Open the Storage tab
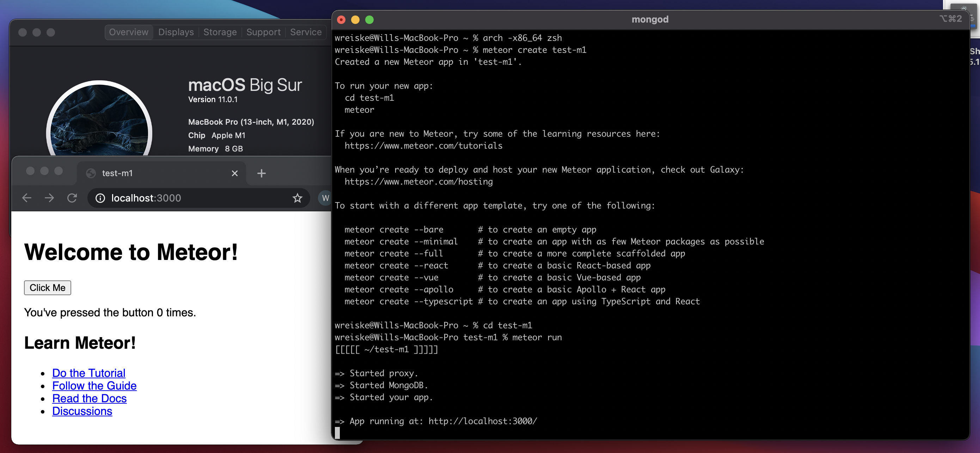Viewport: 980px width, 453px height. 220,32
